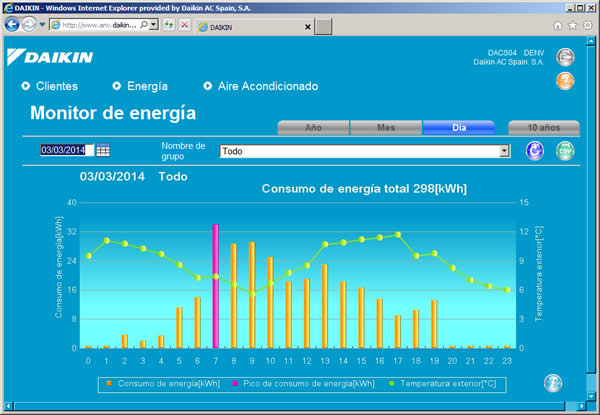
Task: Click the blue refresh icon
Action: 535,151
